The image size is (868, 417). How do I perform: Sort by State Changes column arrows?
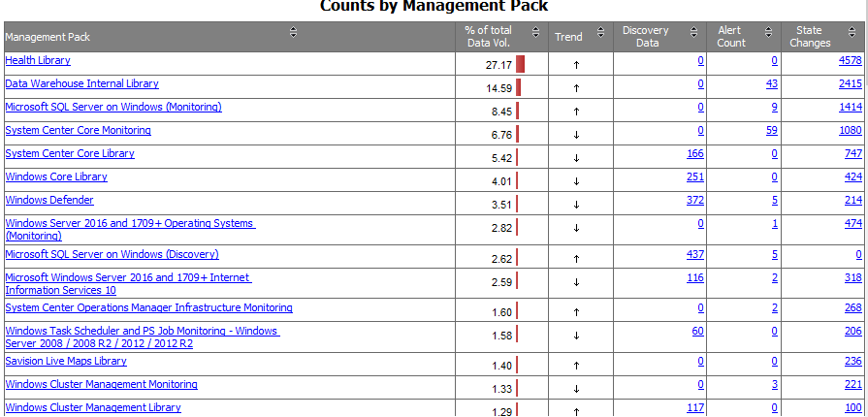852,33
